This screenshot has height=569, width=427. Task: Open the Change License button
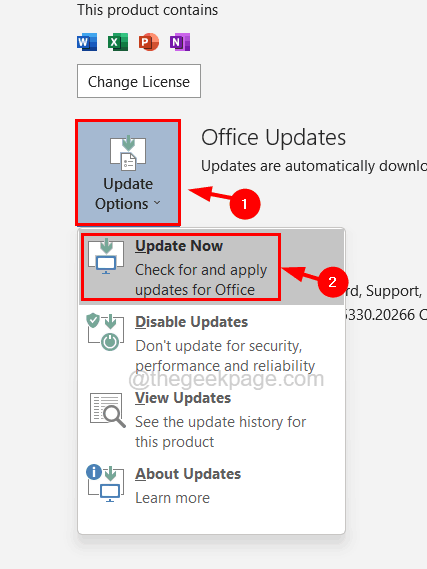click(139, 81)
